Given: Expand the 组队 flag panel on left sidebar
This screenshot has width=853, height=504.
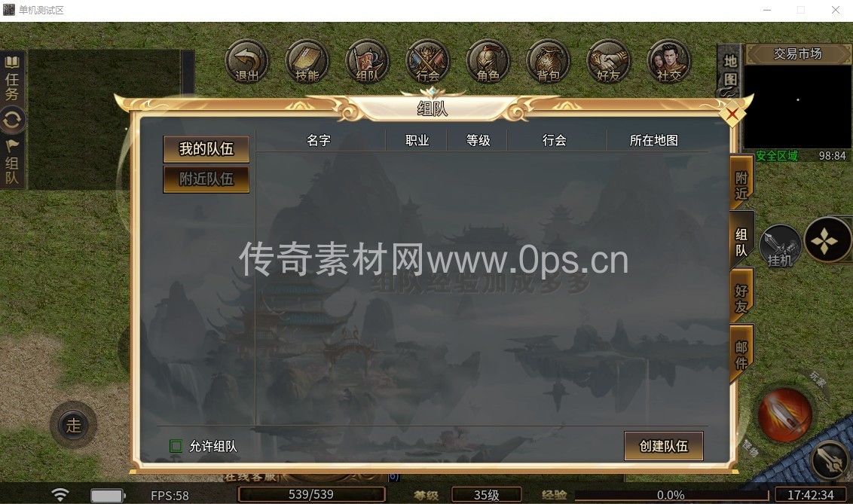Looking at the screenshot, I should tap(12, 163).
